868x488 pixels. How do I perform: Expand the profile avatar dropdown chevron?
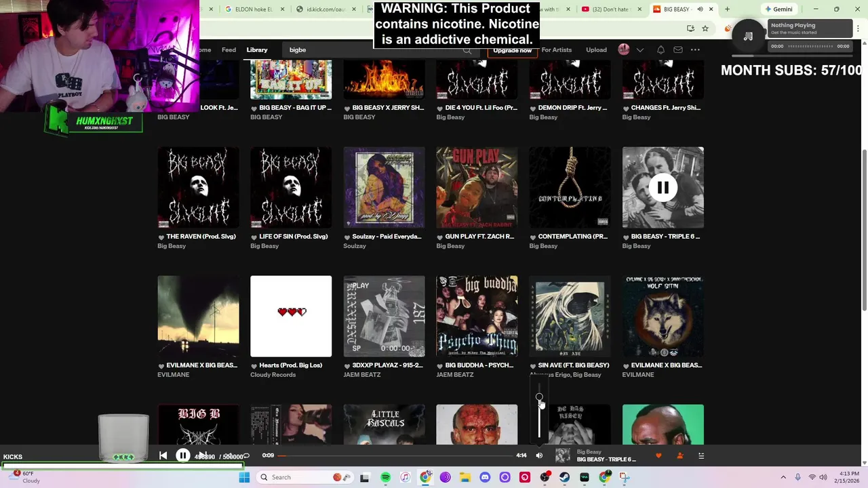(x=639, y=49)
